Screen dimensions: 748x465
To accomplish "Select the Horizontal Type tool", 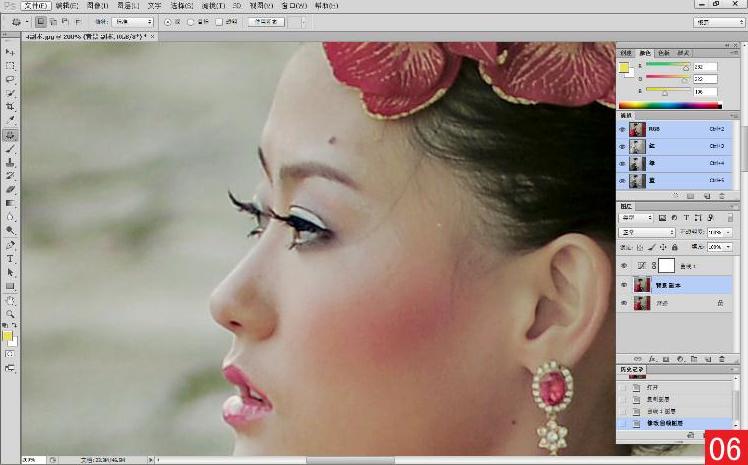I will (10, 259).
